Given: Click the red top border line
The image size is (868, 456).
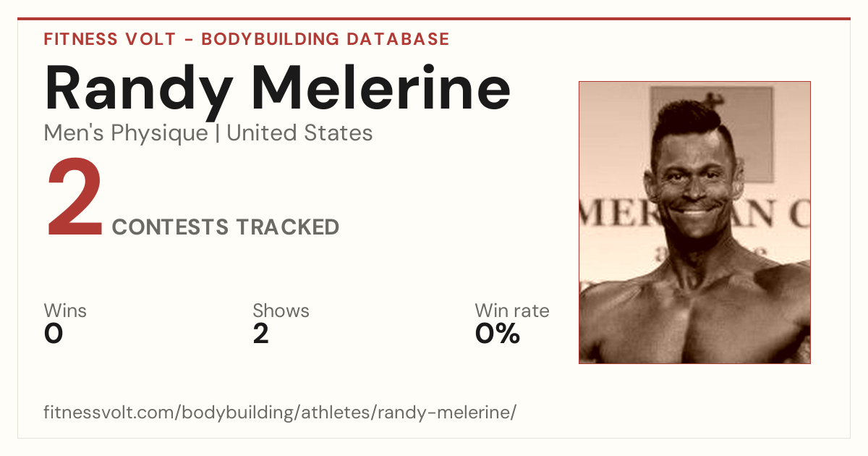Looking at the screenshot, I should point(434,19).
